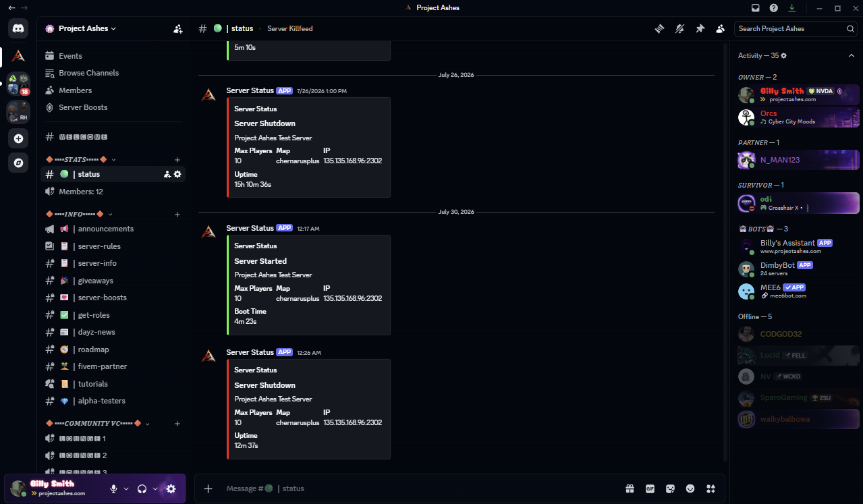The width and height of the screenshot is (863, 504).
Task: Open the dayz-news channel
Action: point(113,332)
